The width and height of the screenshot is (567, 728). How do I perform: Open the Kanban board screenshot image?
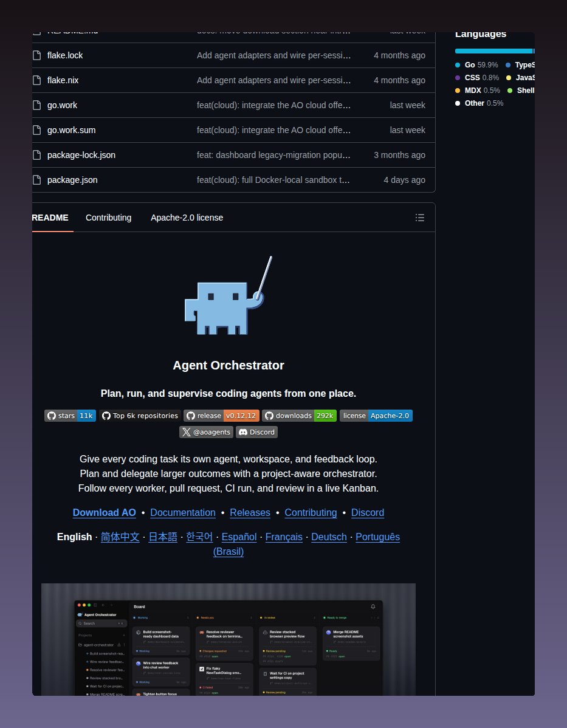coord(229,639)
